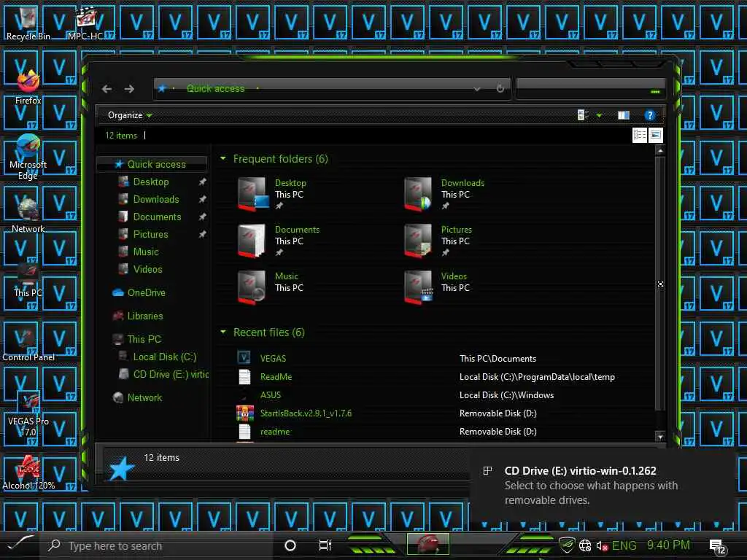This screenshot has width=747, height=560.
Task: Launch VEGAS Pro 17.0 desktop shortcut
Action: 28,414
